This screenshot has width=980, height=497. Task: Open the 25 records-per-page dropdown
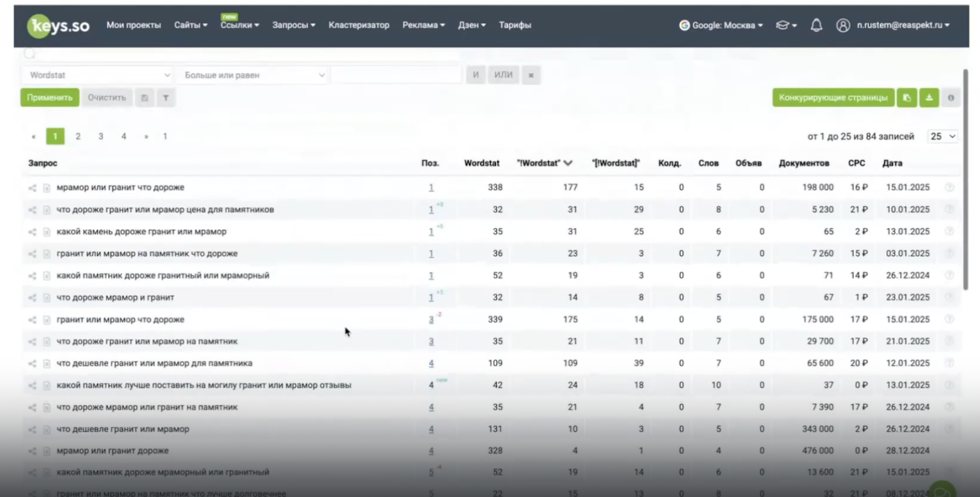pos(942,136)
